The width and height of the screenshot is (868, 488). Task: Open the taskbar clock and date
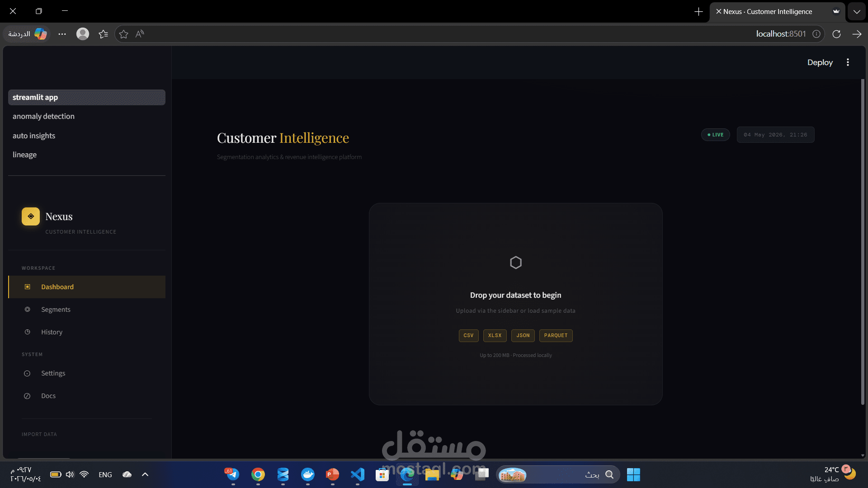(25, 474)
